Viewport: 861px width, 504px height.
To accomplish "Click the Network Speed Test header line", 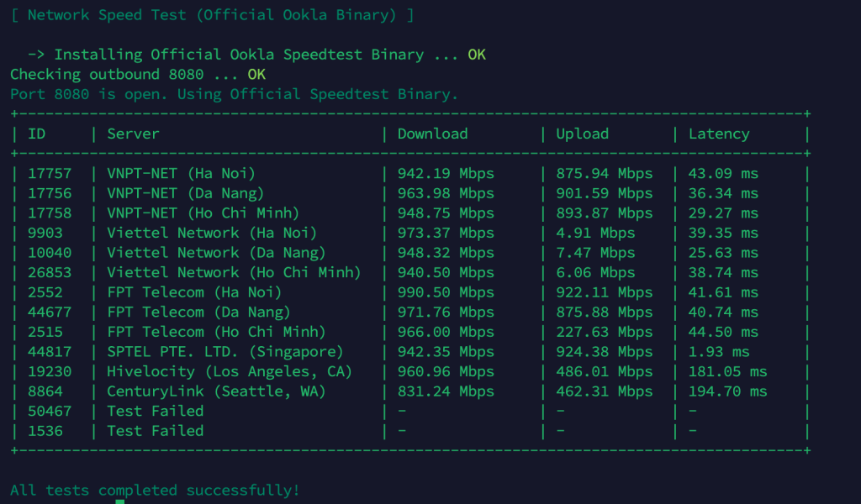I will pos(212,15).
